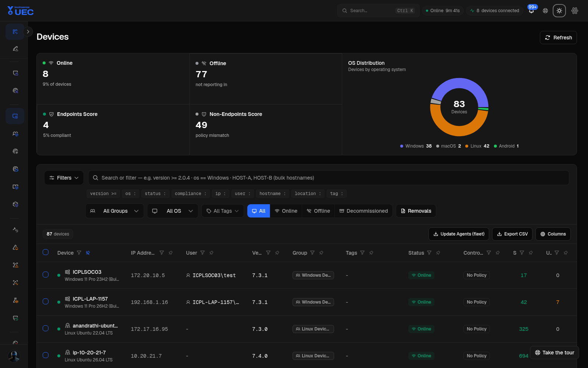Unpin the Device column pin icon

(88, 253)
